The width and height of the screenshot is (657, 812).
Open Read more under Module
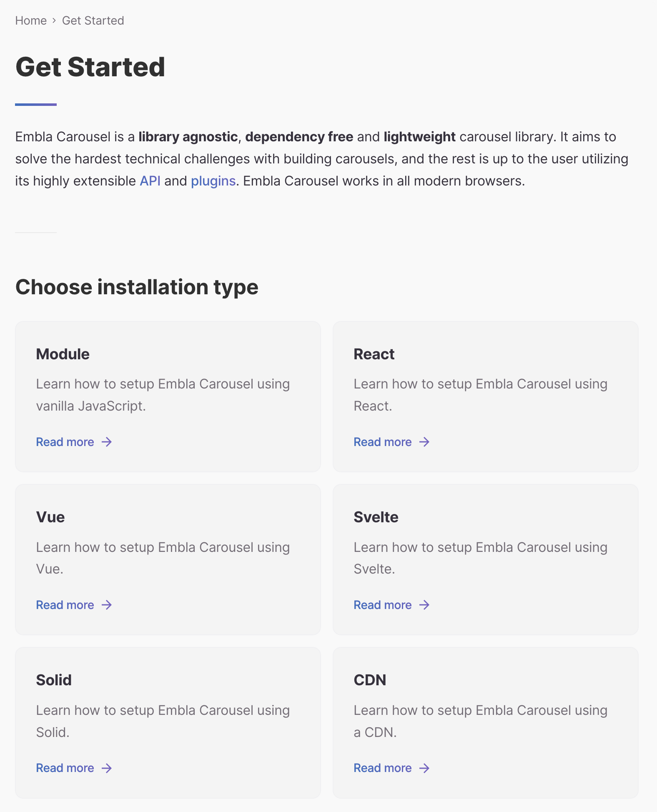(65, 442)
